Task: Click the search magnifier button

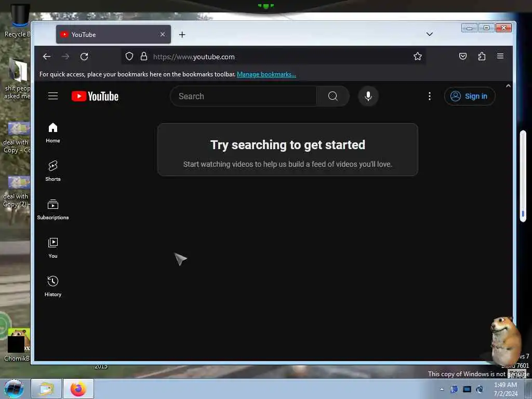Action: [x=333, y=96]
